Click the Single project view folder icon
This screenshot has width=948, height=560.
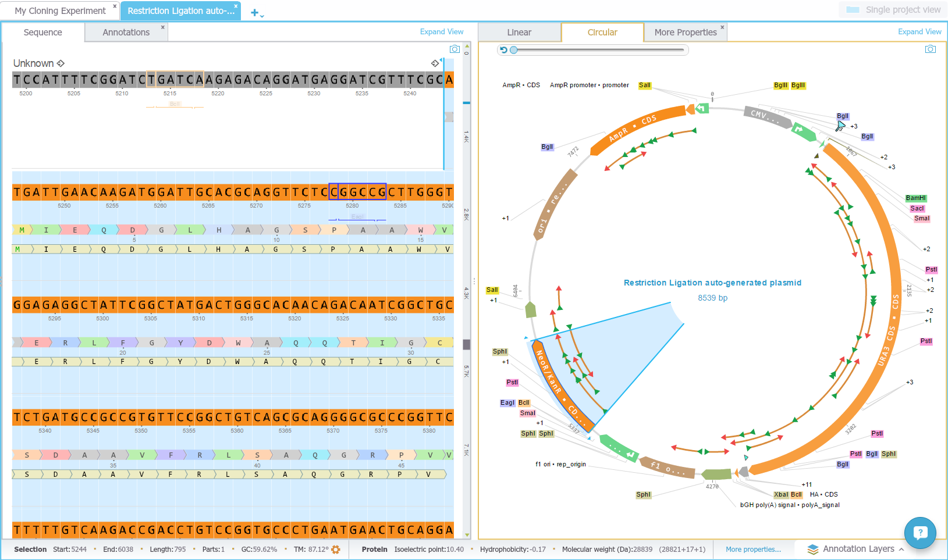(853, 10)
